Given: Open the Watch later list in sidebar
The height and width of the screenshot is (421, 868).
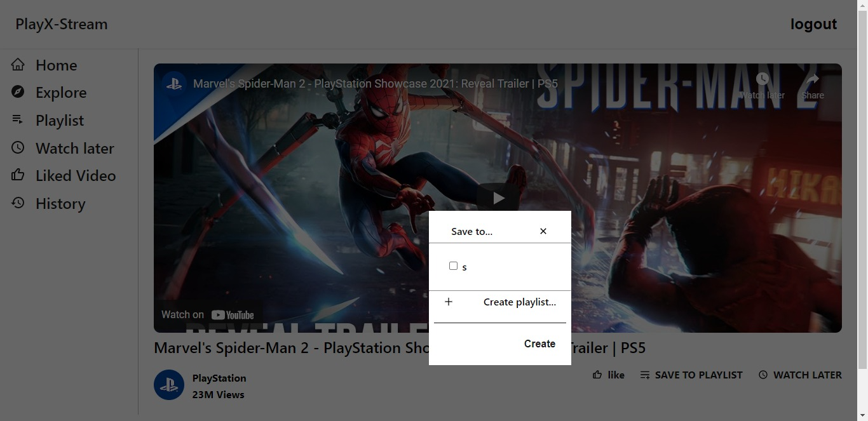Looking at the screenshot, I should click(75, 148).
